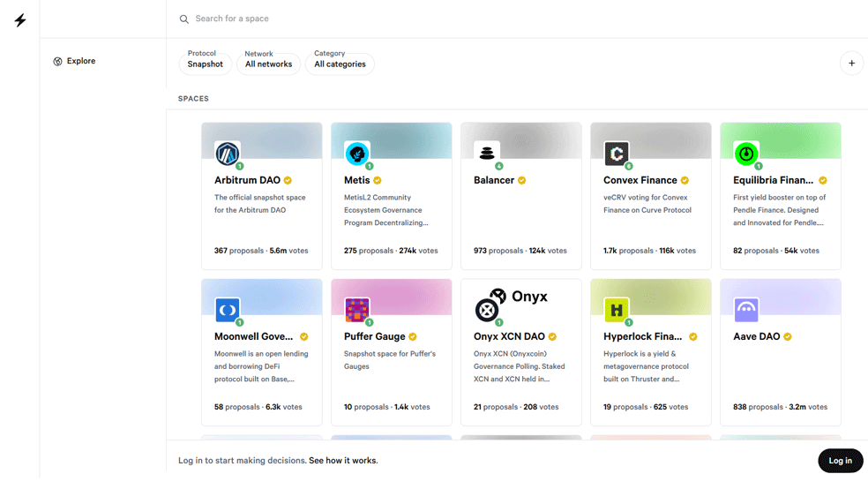Open the Puffer Gauge pixel avatar
This screenshot has width=868, height=489.
357,310
